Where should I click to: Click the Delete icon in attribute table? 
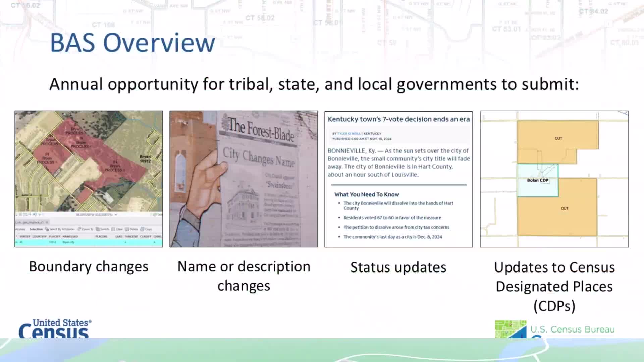[127, 229]
